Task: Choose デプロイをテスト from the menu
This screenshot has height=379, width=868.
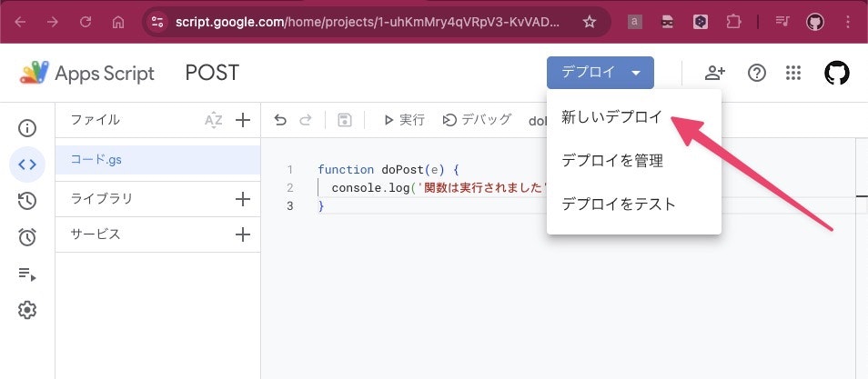Action: 634,204
